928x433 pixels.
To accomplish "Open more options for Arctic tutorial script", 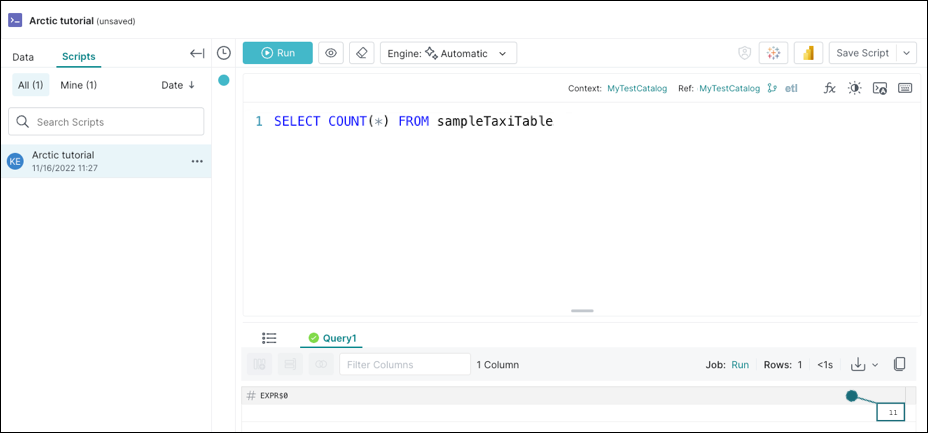I will tap(197, 161).
